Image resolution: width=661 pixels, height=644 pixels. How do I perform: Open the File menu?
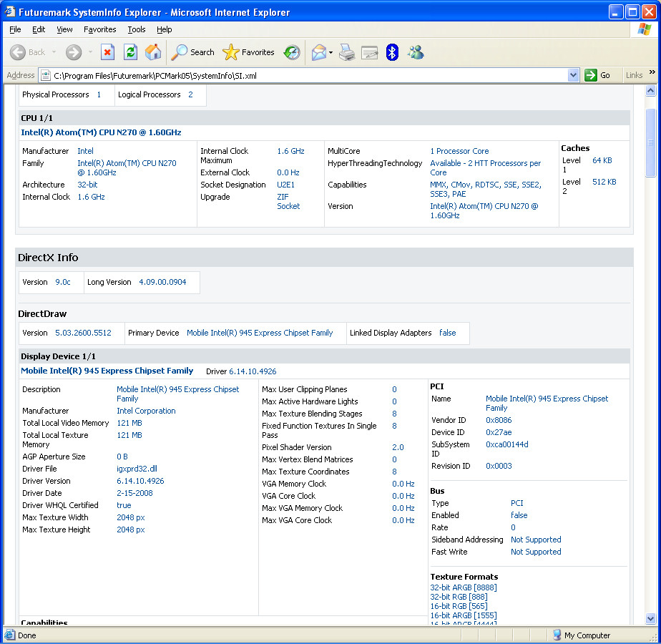(15, 29)
